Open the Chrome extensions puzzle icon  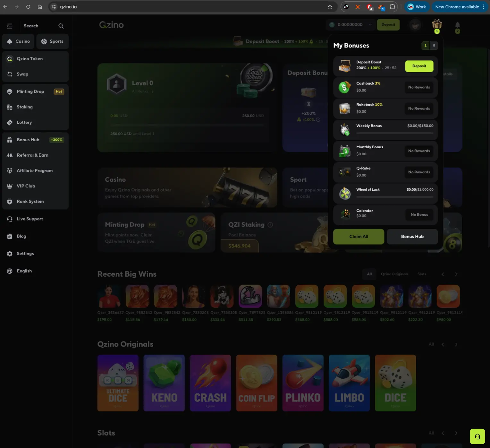[393, 7]
